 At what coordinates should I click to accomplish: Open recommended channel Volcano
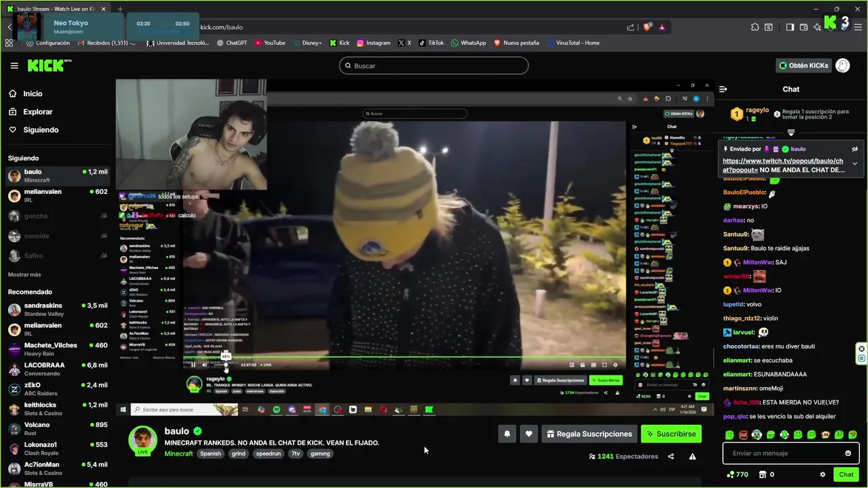point(58,428)
